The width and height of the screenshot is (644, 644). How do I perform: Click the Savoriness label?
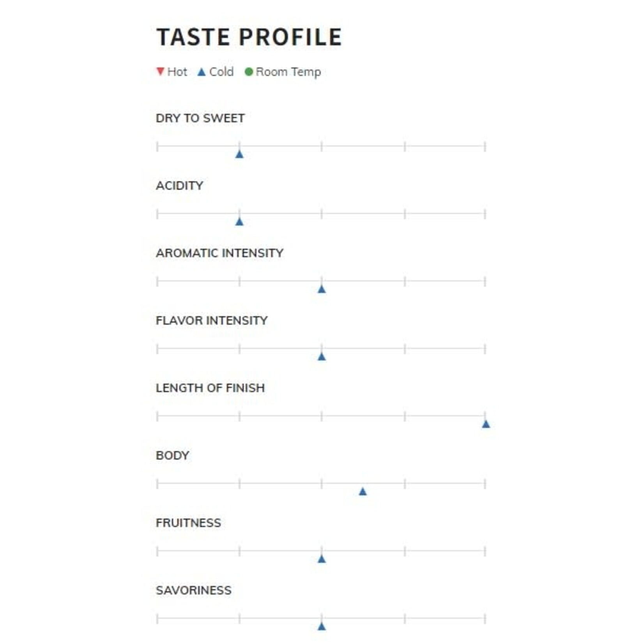click(194, 590)
